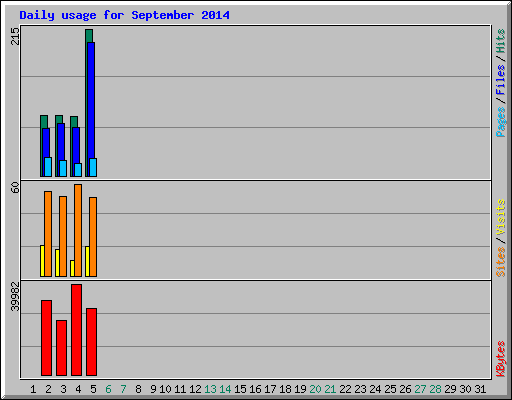The image size is (512, 400).
Task: Click the red "KBytes" legend label
Action: [x=500, y=359]
